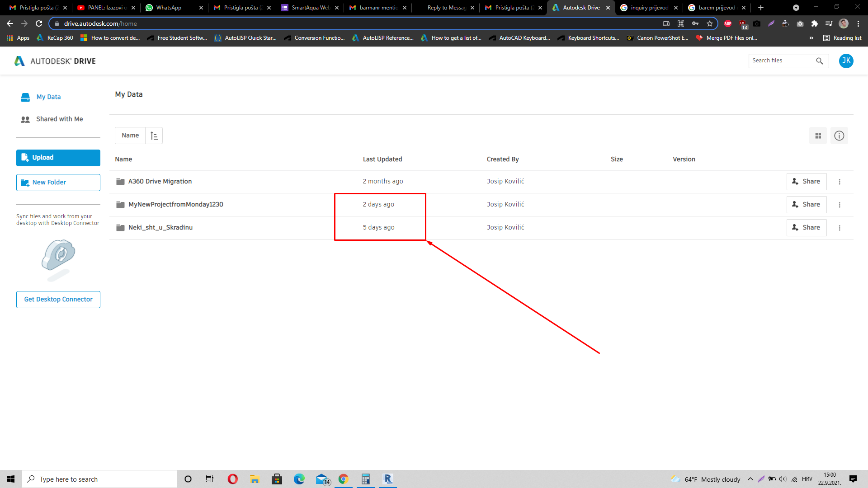
Task: Share the Neki_sht_u_Skradinu folder
Action: click(x=807, y=227)
